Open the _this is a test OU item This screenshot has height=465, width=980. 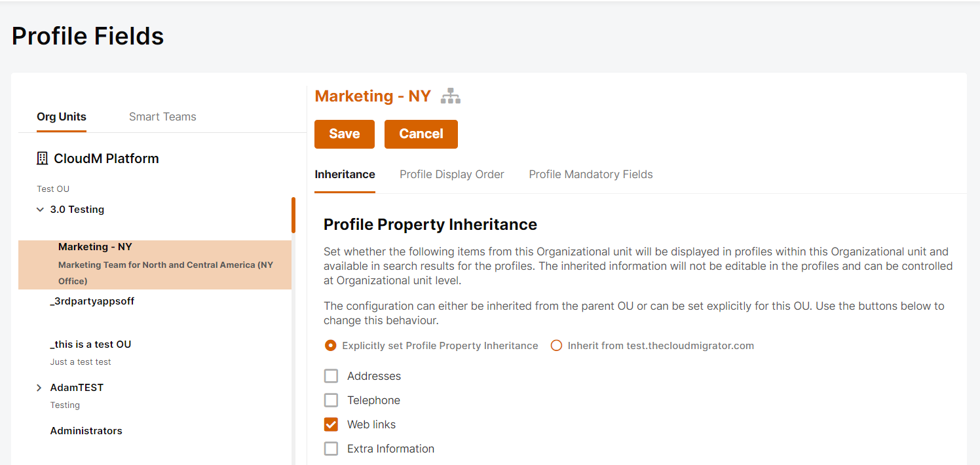tap(91, 344)
